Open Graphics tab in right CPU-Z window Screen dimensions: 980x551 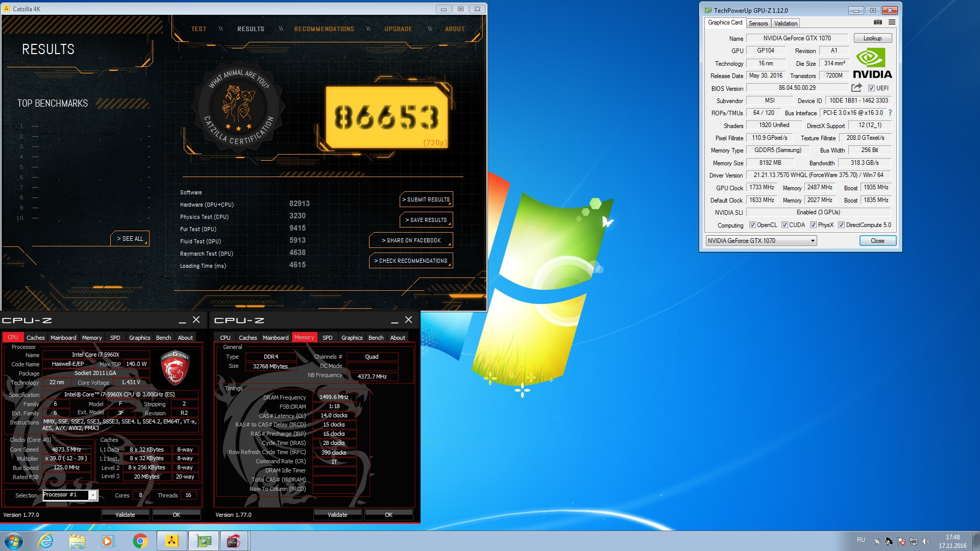(352, 338)
